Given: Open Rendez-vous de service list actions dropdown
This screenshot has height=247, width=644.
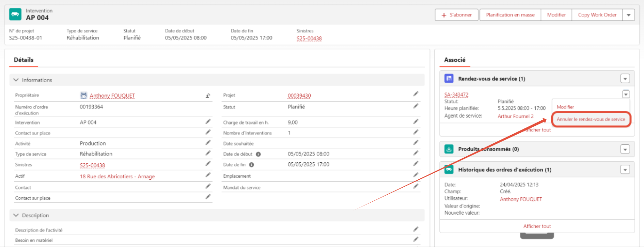Looking at the screenshot, I should pos(625,79).
